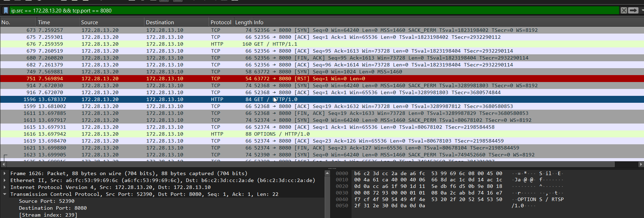Select the red RST packet 751
Image resolution: width=644 pixels, height=218 pixels.
[322, 79]
